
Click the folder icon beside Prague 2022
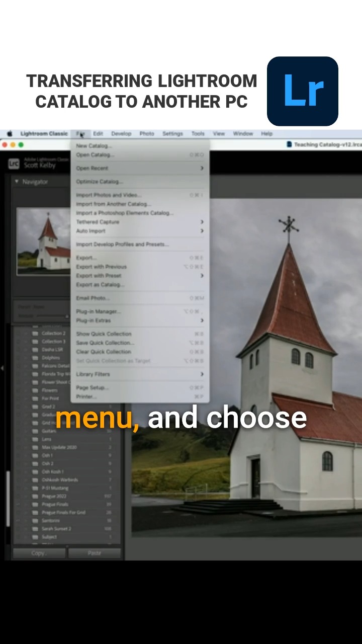(x=35, y=496)
